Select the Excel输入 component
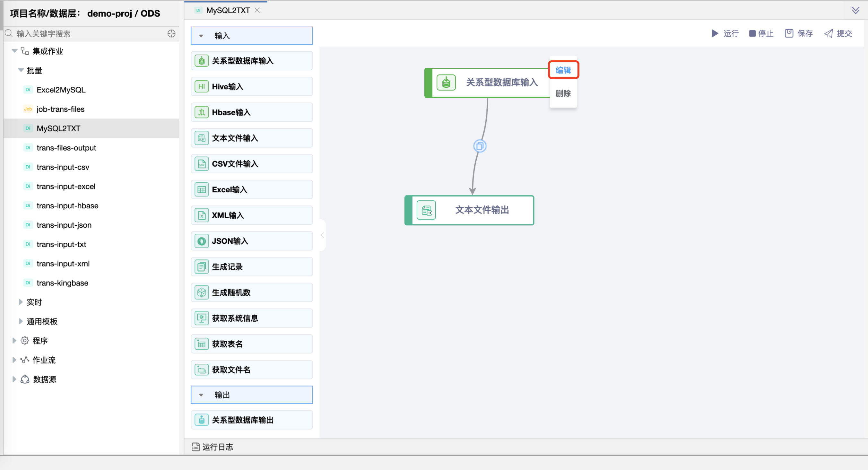868x470 pixels. coord(251,189)
